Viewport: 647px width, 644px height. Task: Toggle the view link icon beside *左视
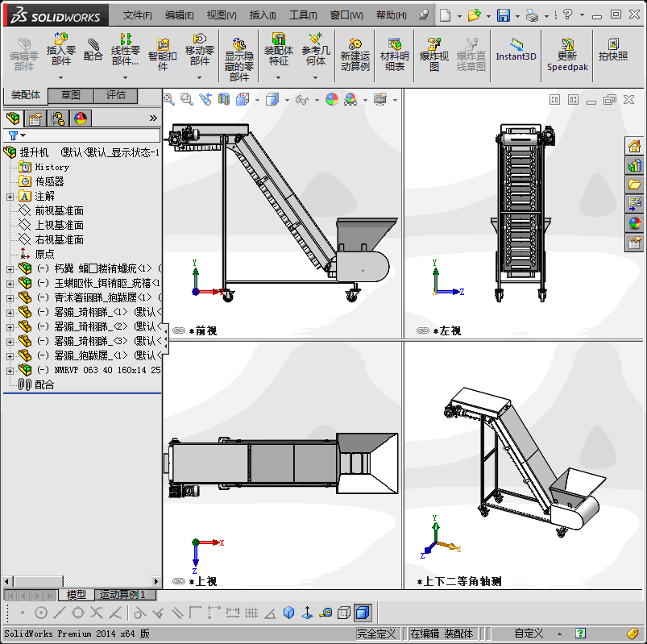coord(423,330)
